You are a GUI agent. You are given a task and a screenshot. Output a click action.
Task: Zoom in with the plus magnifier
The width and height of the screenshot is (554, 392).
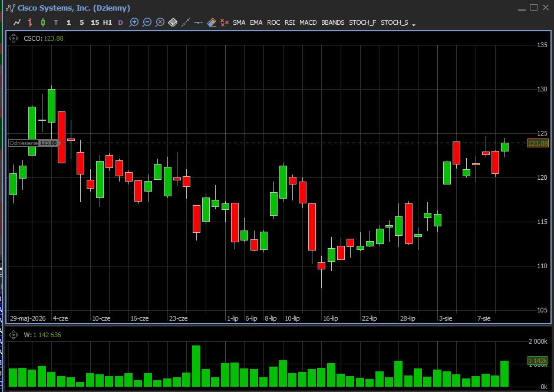coord(134,22)
